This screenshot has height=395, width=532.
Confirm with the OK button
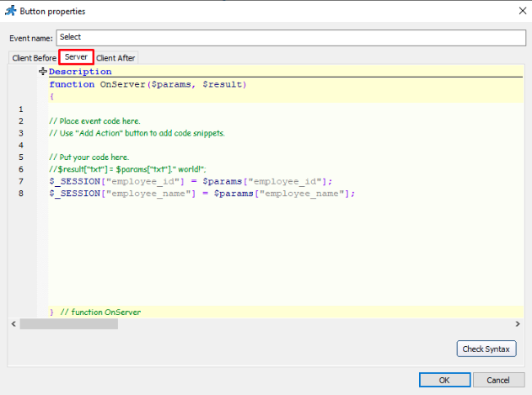click(443, 380)
